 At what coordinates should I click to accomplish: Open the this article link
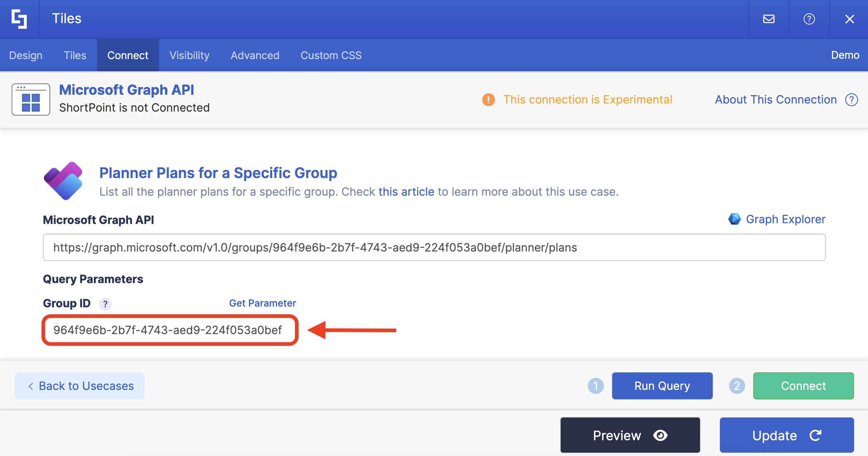point(406,191)
